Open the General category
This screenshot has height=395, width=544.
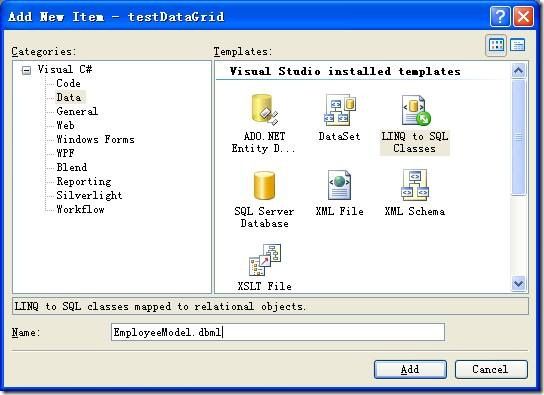(x=77, y=111)
